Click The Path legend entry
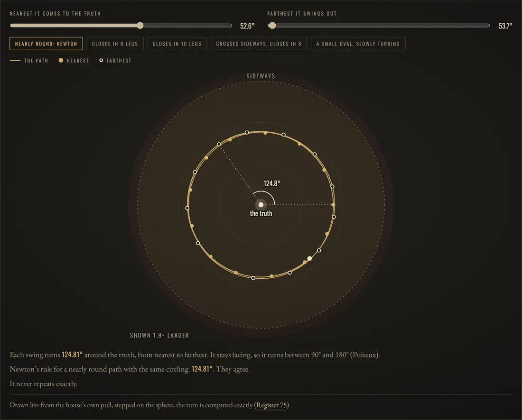Screen dimensions: 522x420 [29, 61]
